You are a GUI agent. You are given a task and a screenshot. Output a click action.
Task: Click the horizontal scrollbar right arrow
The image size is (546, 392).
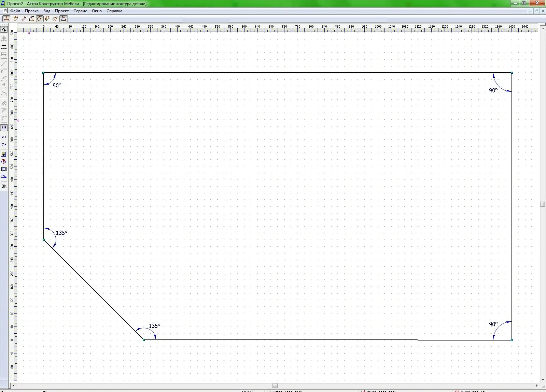click(537, 386)
